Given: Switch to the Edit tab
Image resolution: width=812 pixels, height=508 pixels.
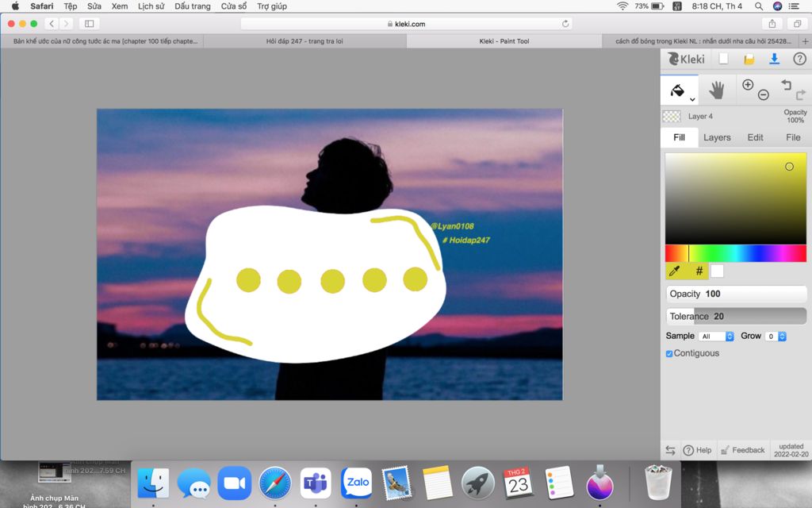Looking at the screenshot, I should 755,137.
